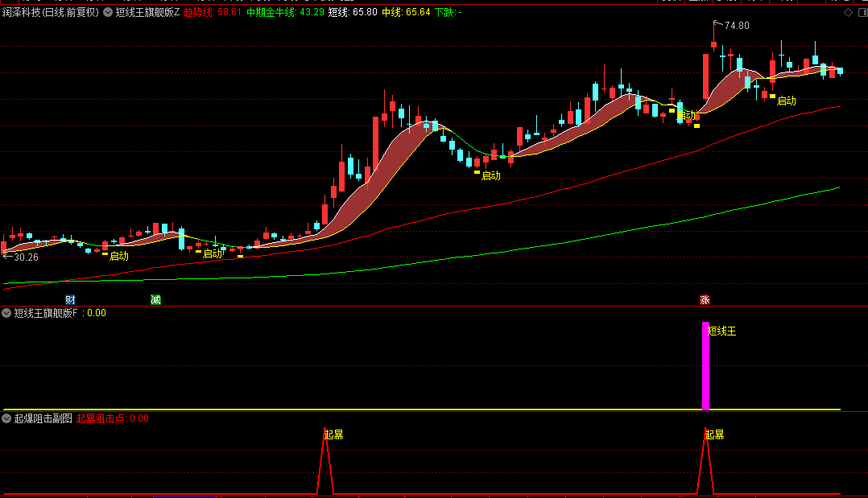Click the 减 event marker below the chart
This screenshot has width=868, height=498.
[155, 300]
